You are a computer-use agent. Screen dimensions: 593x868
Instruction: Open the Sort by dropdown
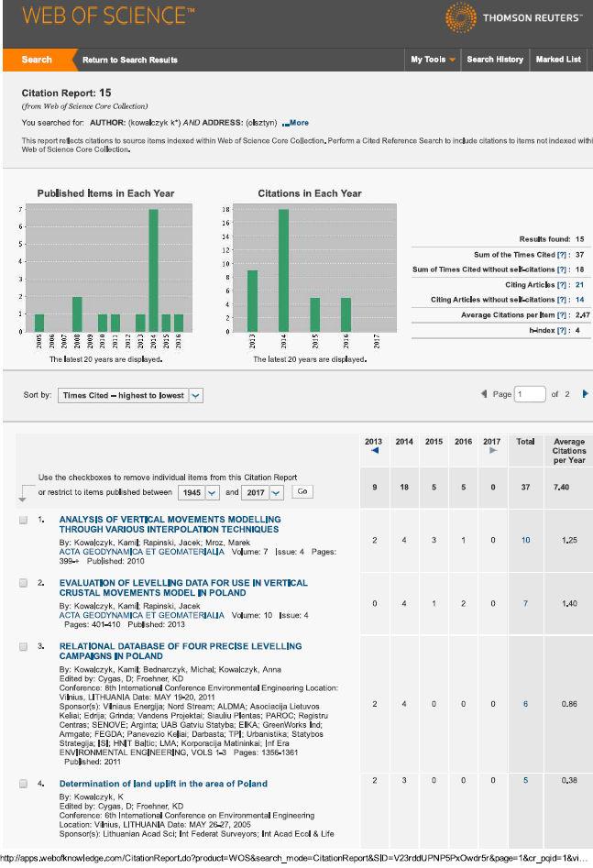130,395
